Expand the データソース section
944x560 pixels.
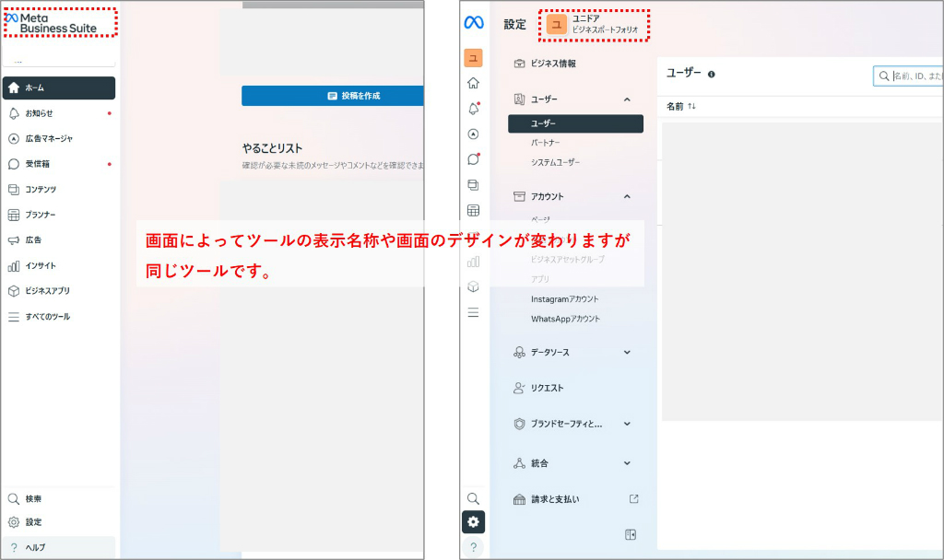tap(627, 352)
